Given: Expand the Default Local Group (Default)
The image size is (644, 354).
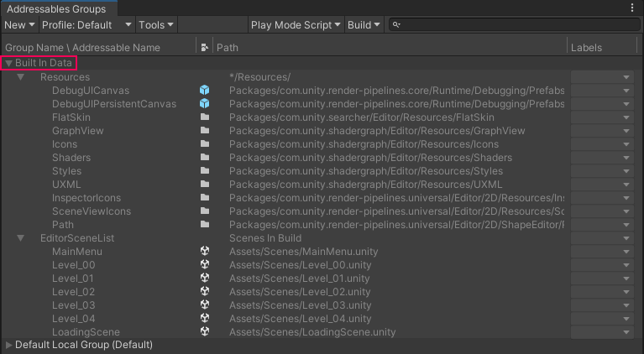Looking at the screenshot, I should coord(9,345).
